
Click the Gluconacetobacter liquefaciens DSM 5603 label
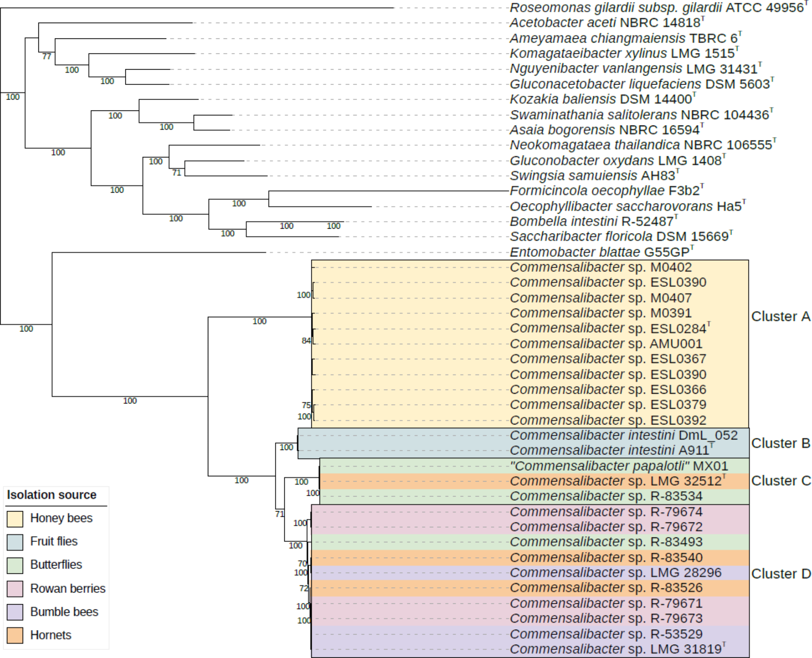click(642, 84)
